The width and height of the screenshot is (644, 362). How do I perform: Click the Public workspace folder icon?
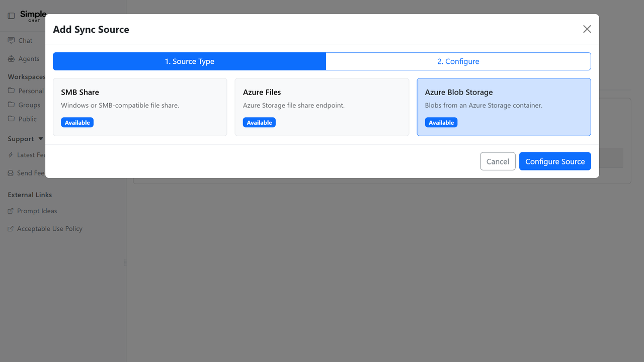click(x=11, y=119)
